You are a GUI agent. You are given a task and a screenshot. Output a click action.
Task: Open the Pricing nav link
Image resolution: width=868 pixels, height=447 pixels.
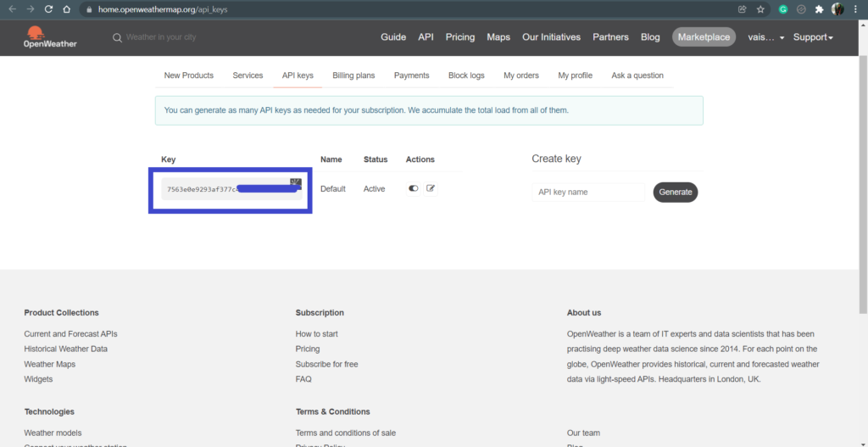pos(460,37)
